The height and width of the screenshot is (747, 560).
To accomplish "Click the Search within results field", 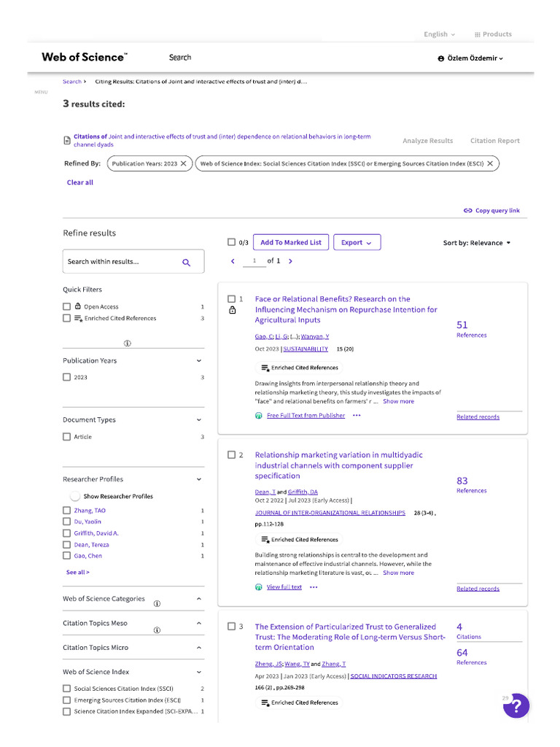I will [x=120, y=262].
